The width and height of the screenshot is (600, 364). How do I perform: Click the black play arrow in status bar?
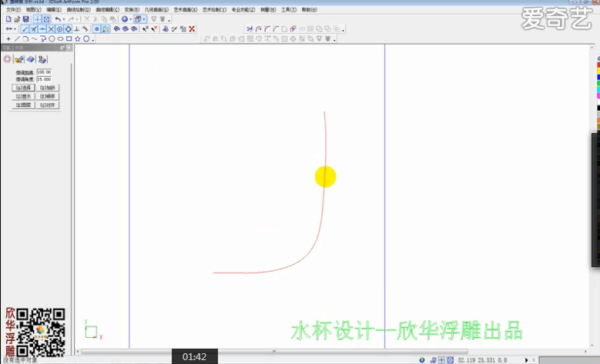click(x=527, y=360)
